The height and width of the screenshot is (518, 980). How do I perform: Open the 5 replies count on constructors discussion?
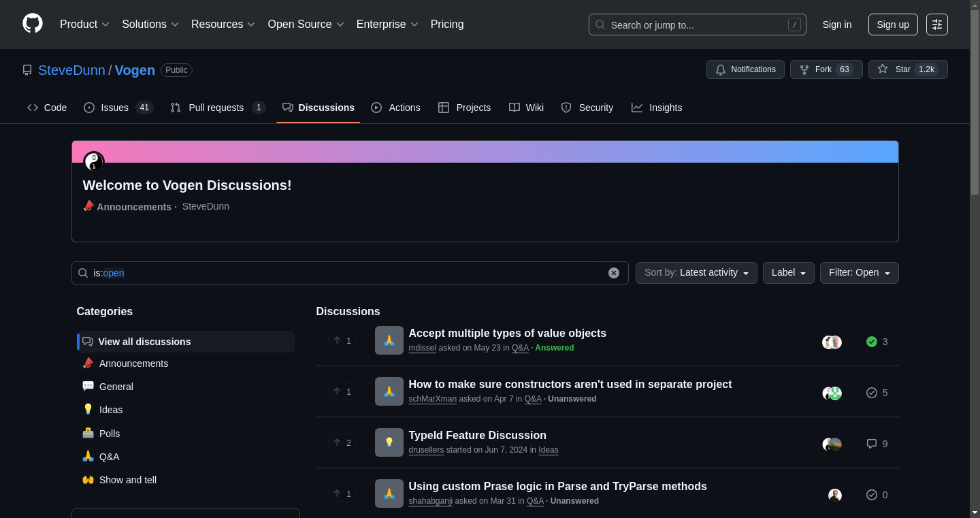click(x=877, y=393)
